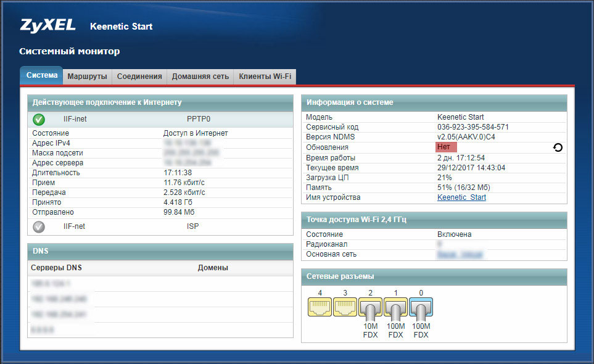The height and width of the screenshot is (364, 594).
Task: Click the service code 036-923-395-584-571
Action: click(473, 127)
